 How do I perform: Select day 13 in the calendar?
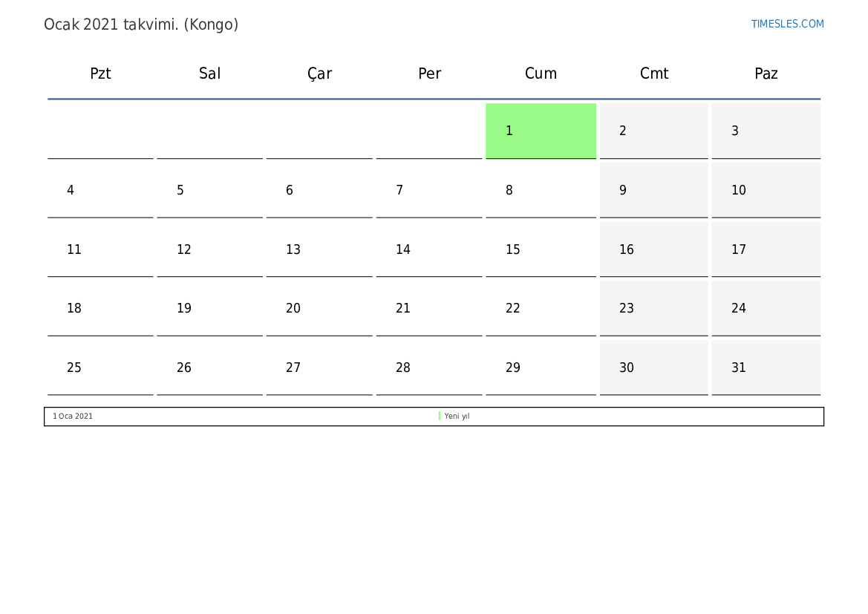[x=319, y=249]
